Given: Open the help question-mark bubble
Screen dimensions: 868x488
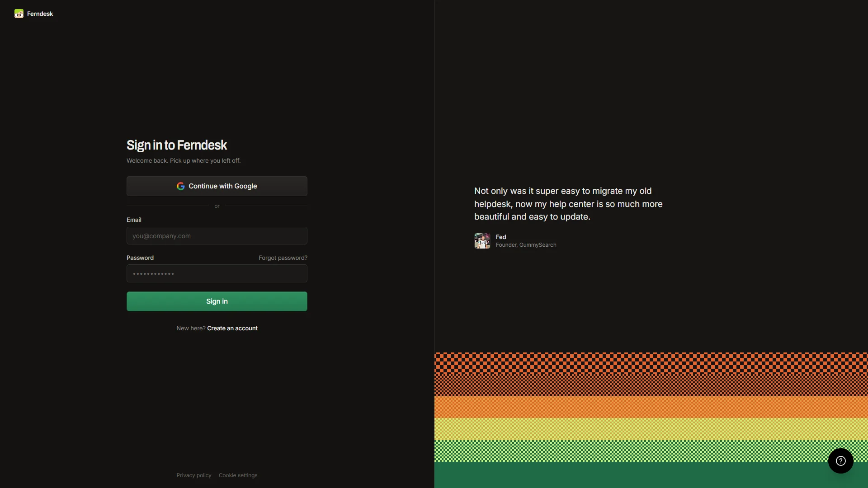Looking at the screenshot, I should [x=840, y=461].
